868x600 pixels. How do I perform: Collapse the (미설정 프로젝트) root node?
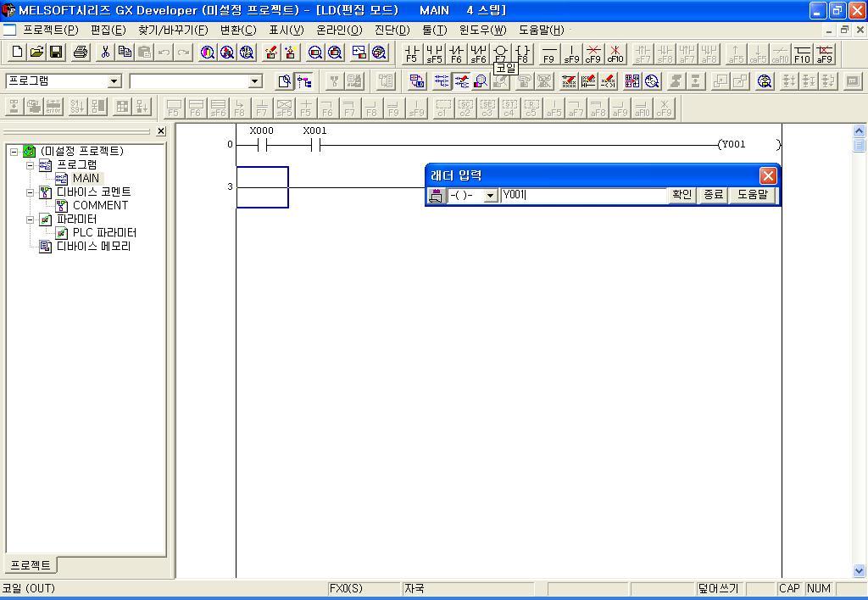coord(14,152)
